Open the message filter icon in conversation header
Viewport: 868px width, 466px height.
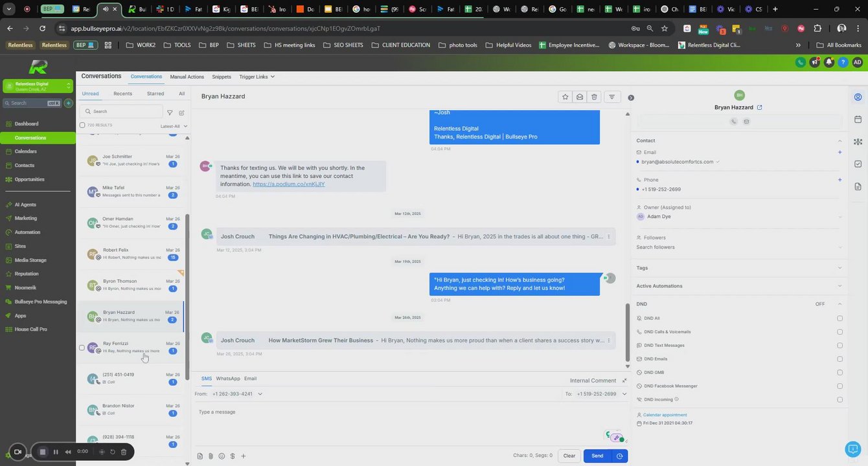point(611,97)
